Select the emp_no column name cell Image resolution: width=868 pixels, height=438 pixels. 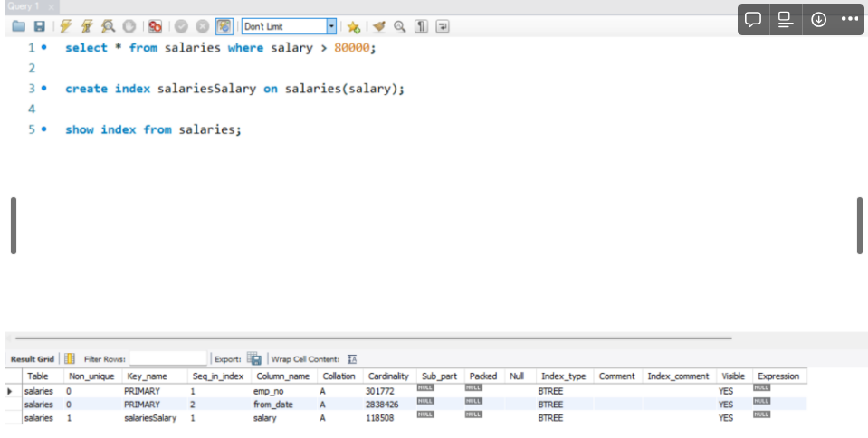(269, 391)
